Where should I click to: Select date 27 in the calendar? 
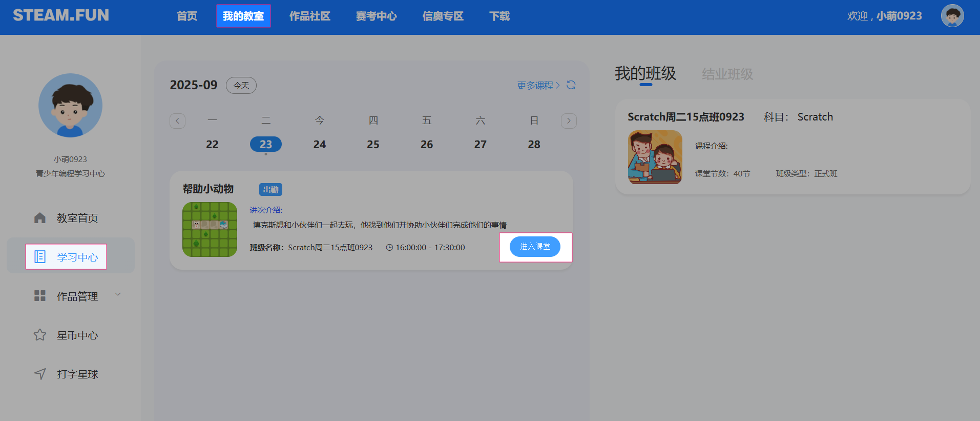click(481, 145)
